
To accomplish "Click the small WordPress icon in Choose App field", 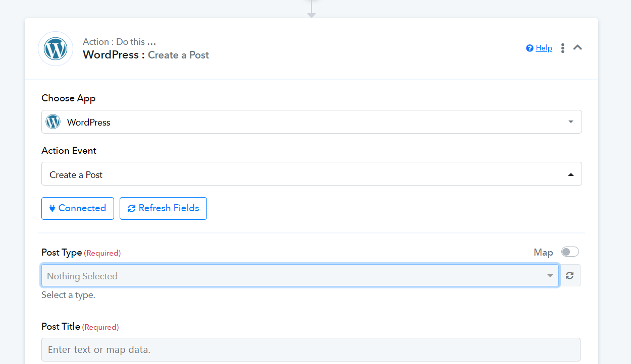I will [x=53, y=122].
